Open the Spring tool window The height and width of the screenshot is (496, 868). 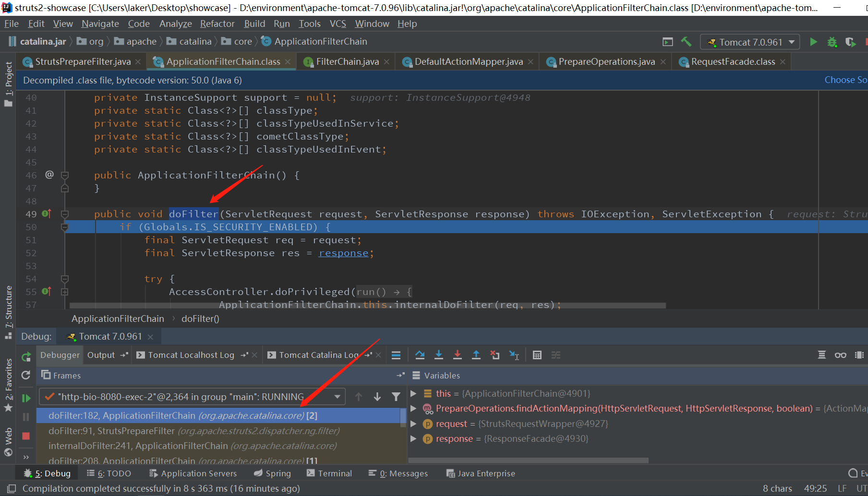[272, 473]
